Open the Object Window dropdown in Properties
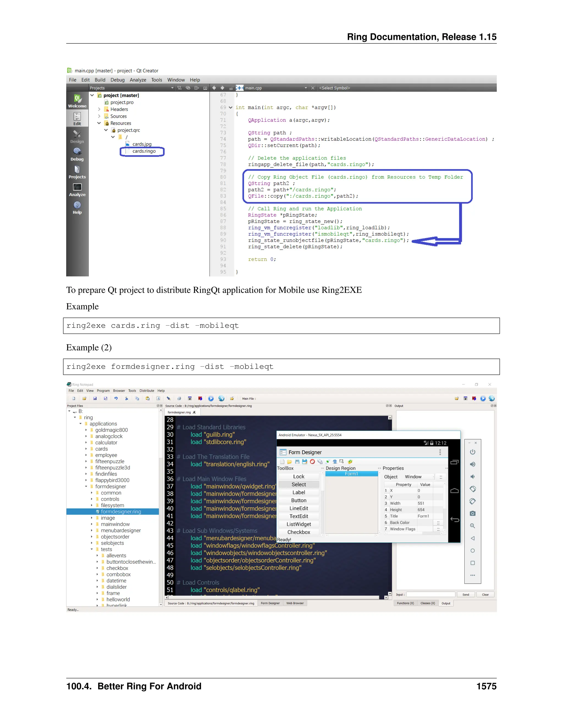This screenshot has width=563, height=728. pos(419,477)
